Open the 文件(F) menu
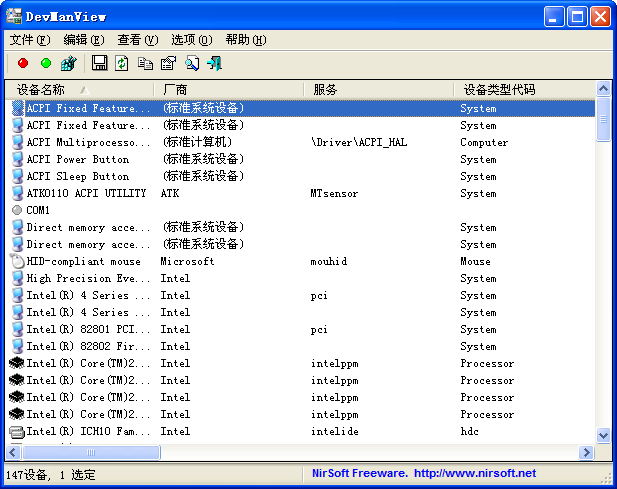Screen dimensions: 617x489 [x=29, y=40]
